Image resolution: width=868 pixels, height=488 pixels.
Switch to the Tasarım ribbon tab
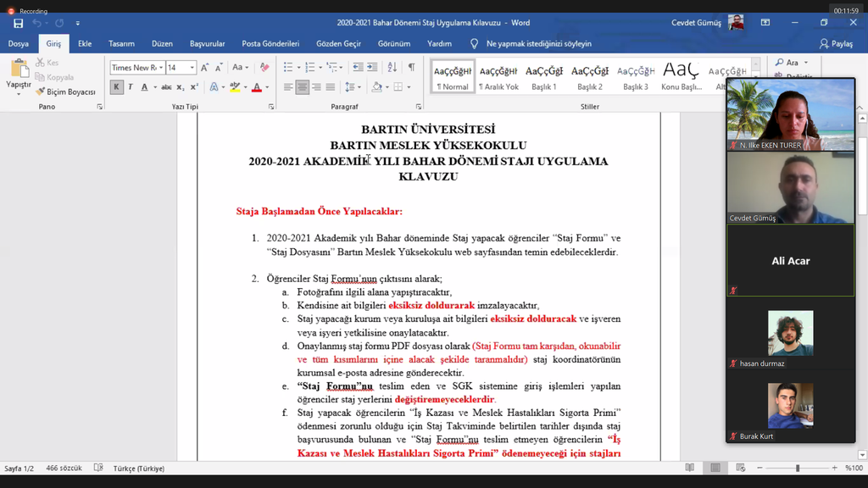[121, 44]
